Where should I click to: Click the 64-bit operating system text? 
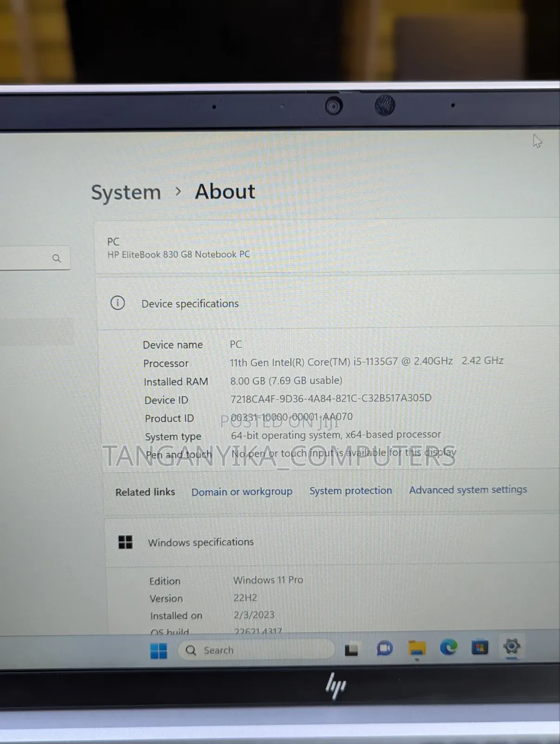coord(336,435)
